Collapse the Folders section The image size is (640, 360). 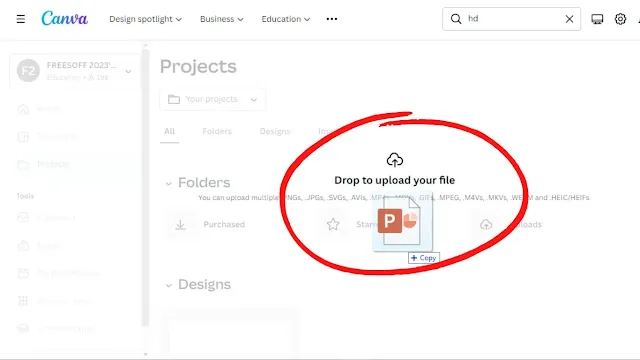[x=169, y=183]
